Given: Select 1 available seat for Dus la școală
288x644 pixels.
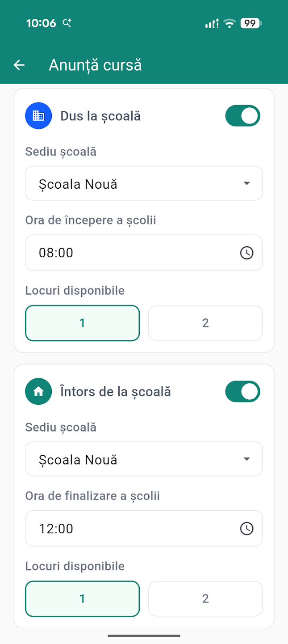Looking at the screenshot, I should point(83,323).
